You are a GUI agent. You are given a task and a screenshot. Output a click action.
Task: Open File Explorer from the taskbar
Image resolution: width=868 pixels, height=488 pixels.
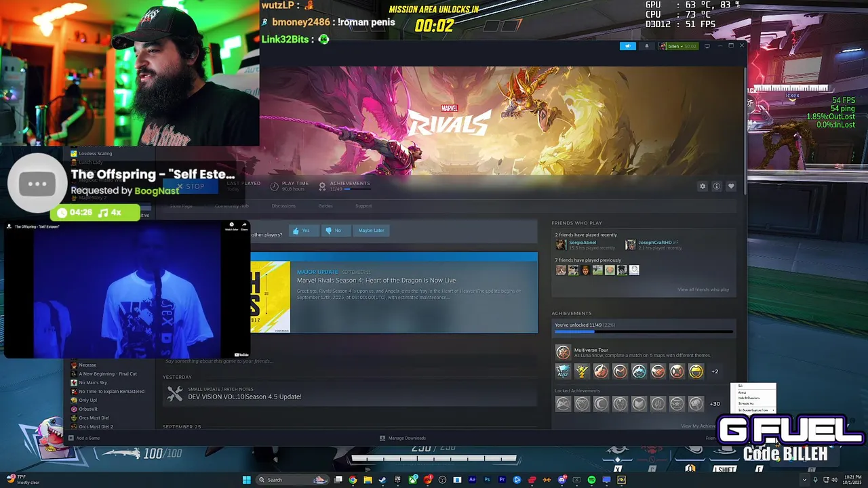coord(368,480)
